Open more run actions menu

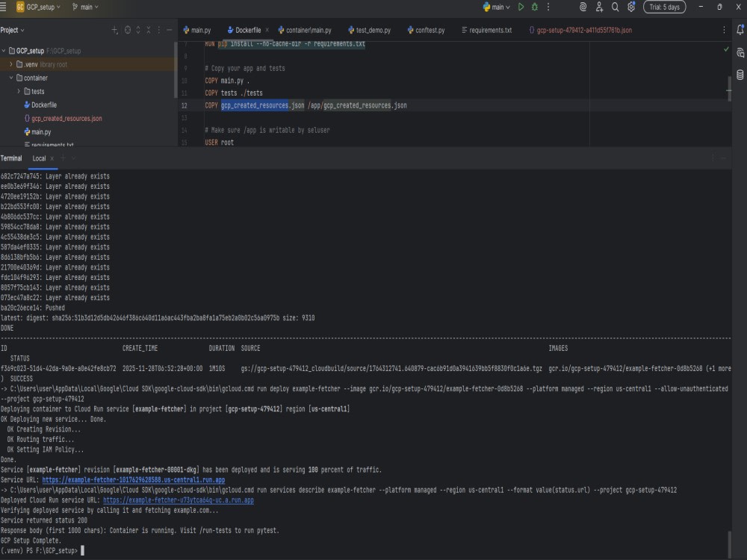pos(548,7)
